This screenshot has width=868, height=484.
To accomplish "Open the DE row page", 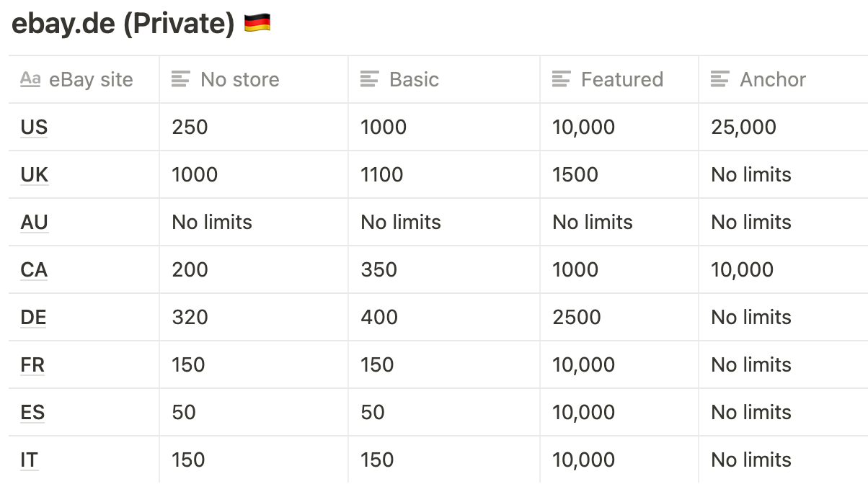I will 33,318.
